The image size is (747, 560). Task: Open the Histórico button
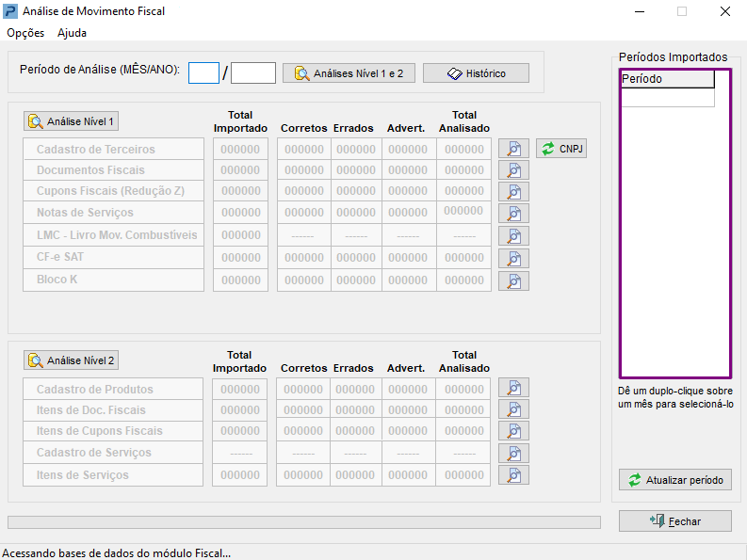(476, 73)
